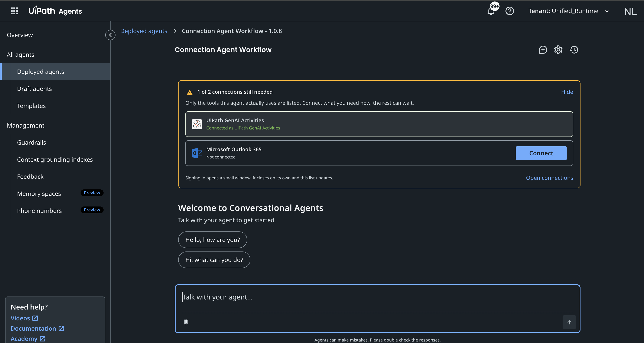Click 'Connection Agent Workflow - 1.0.8' breadcrumb text

point(231,31)
